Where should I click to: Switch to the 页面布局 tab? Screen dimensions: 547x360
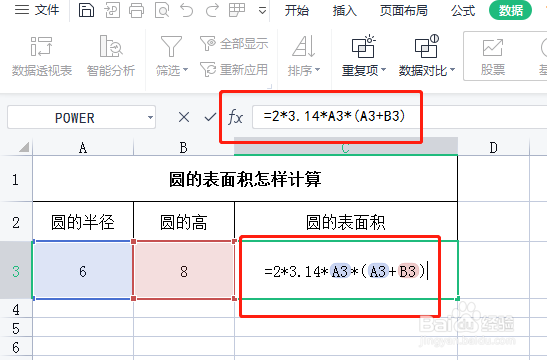pyautogui.click(x=404, y=10)
